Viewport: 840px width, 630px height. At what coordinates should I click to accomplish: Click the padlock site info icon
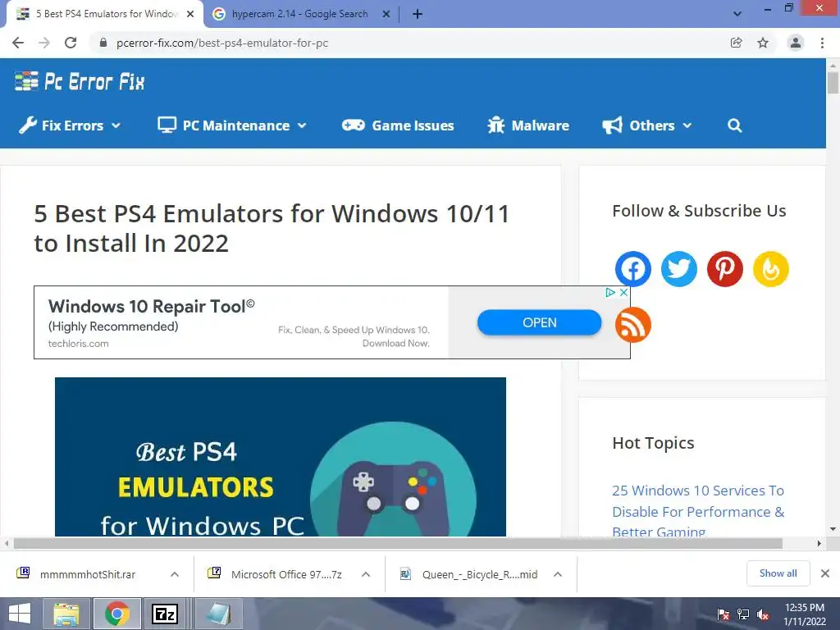[103, 43]
